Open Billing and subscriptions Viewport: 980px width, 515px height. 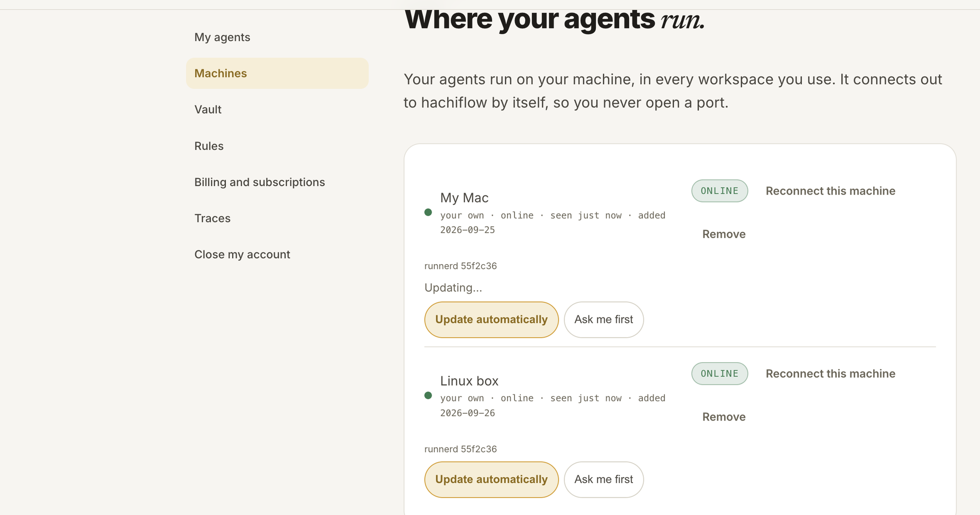tap(259, 182)
